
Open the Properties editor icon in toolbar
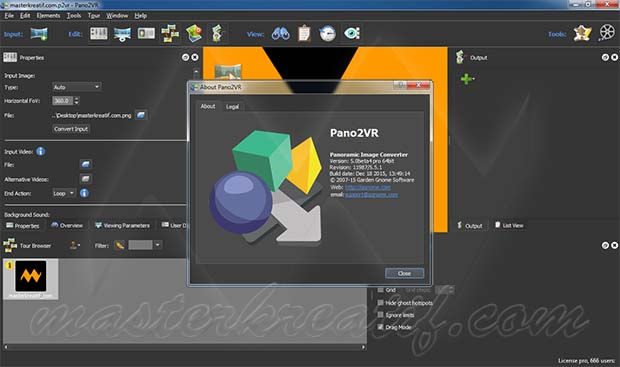coord(98,34)
